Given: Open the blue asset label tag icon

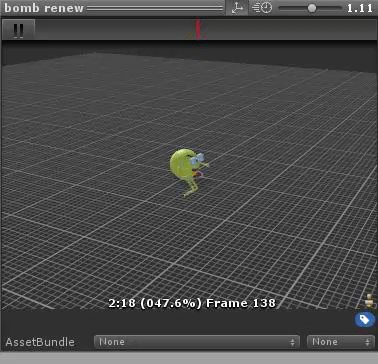Looking at the screenshot, I should click(x=365, y=320).
